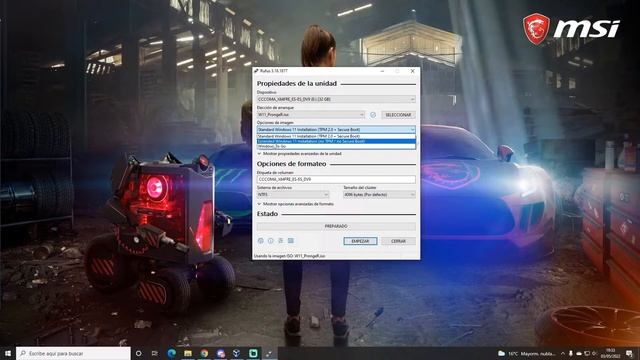The image size is (640, 360).
Task: Click the 'Usando la imagen' status text
Action: [290, 256]
